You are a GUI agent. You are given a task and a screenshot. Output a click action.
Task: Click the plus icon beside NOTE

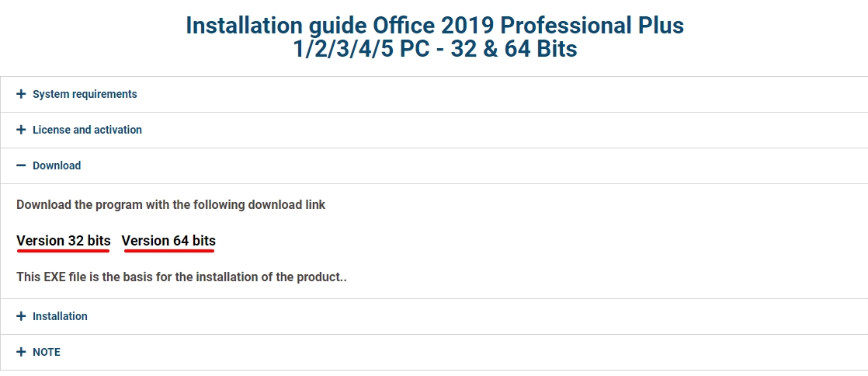pos(21,352)
